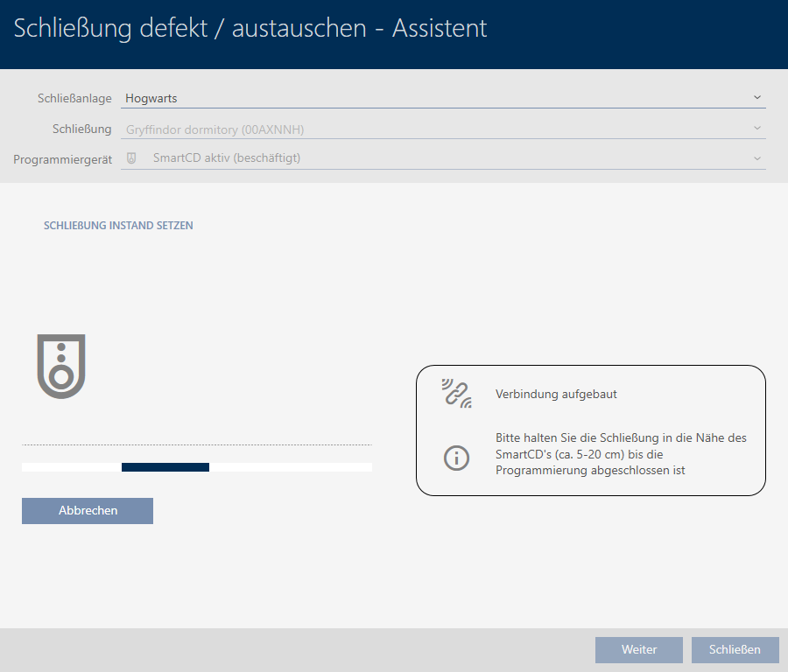Click the Weiter button
The image size is (788, 672).
click(638, 649)
